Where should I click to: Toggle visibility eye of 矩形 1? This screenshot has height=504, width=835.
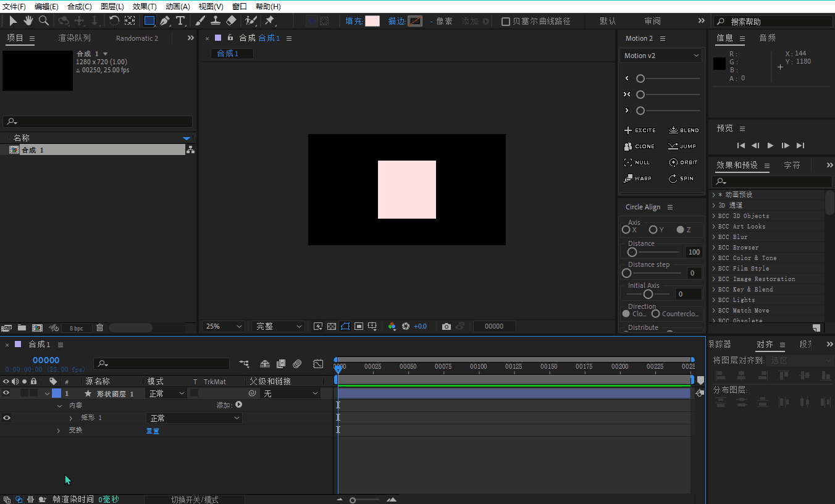(6, 418)
